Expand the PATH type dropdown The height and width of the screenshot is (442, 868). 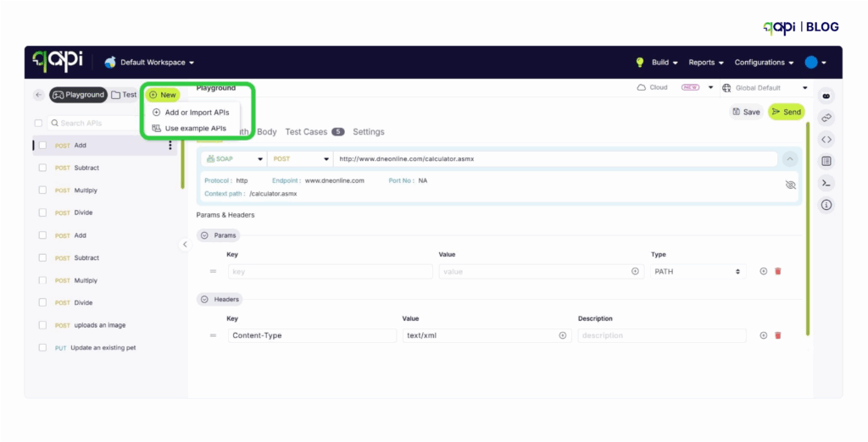coord(698,272)
